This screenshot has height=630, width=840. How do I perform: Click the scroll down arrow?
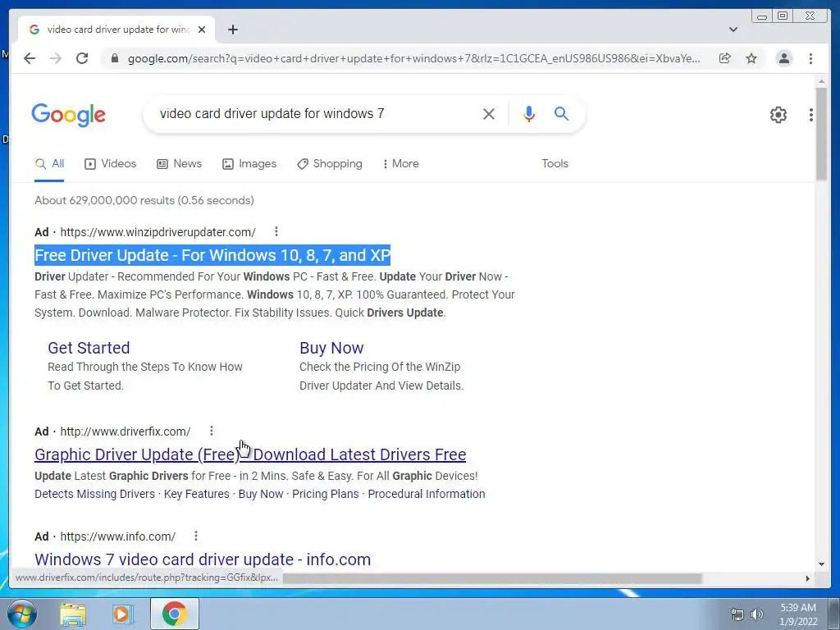[x=821, y=564]
